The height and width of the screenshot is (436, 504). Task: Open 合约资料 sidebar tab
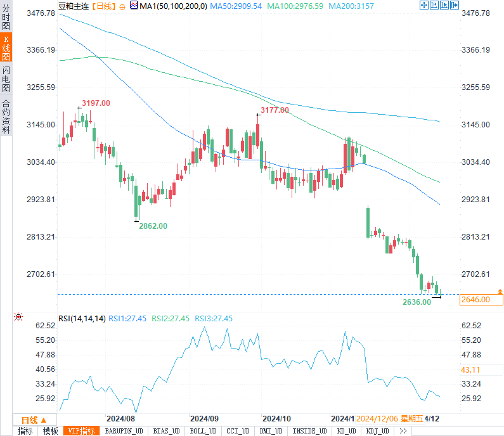pyautogui.click(x=6, y=117)
